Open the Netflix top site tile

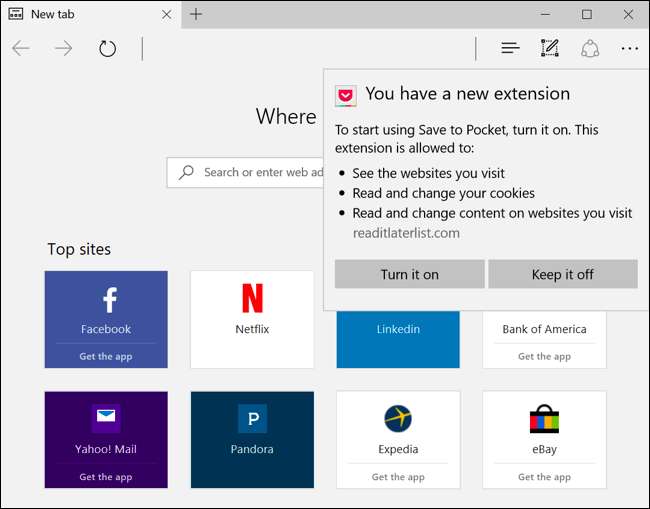click(x=252, y=318)
